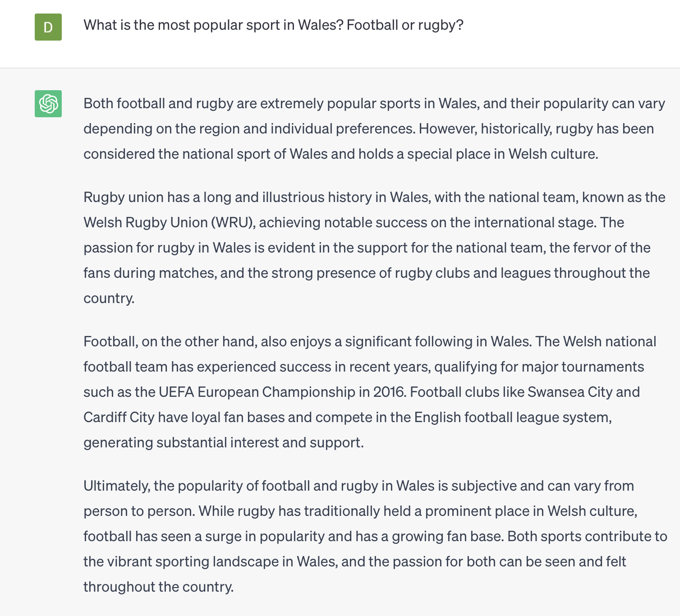The height and width of the screenshot is (616, 680).
Task: Click paragraph beginning 'Ultimately, the popularity'
Action: point(375,536)
